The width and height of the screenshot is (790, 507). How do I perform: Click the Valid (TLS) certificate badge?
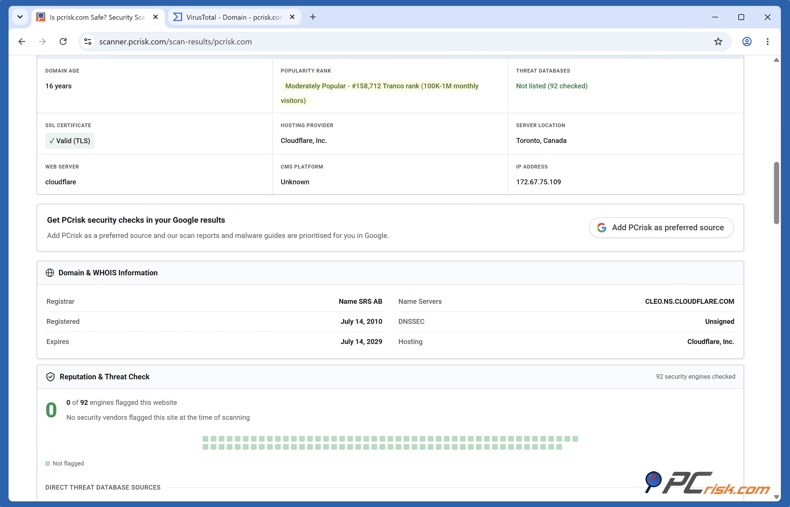[70, 141]
